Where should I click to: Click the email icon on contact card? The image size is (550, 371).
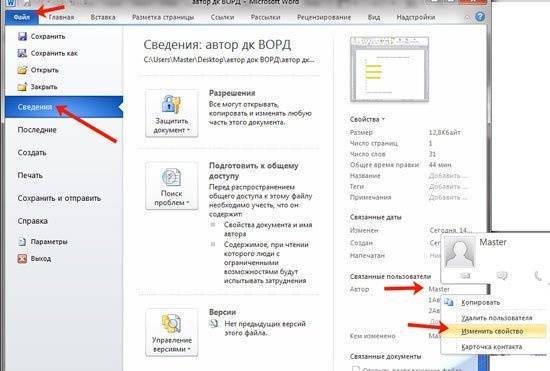point(465,276)
